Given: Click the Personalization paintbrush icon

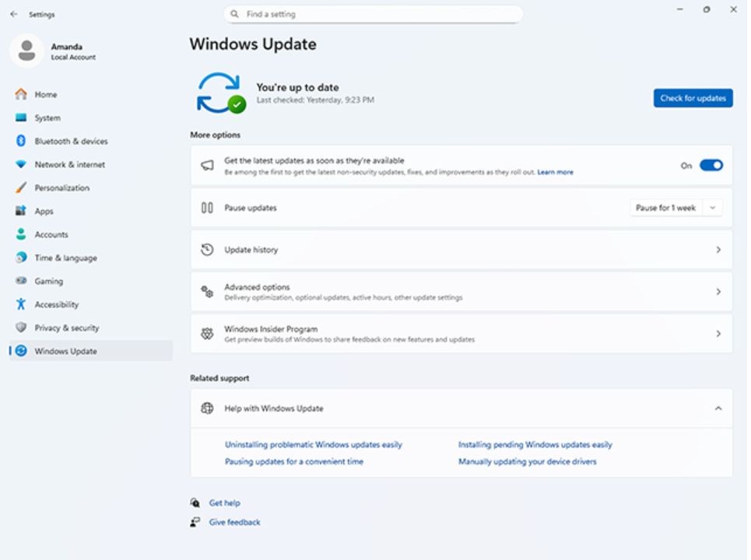Looking at the screenshot, I should click(21, 187).
